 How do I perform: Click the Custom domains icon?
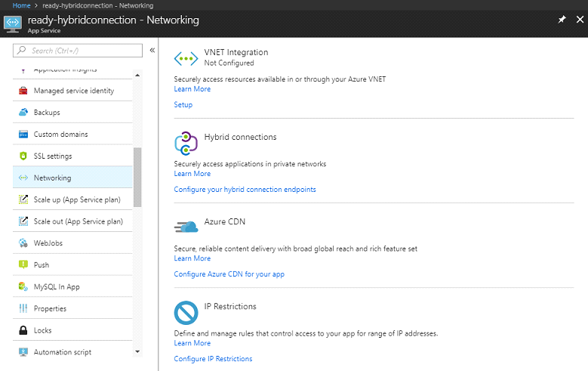pyautogui.click(x=23, y=134)
